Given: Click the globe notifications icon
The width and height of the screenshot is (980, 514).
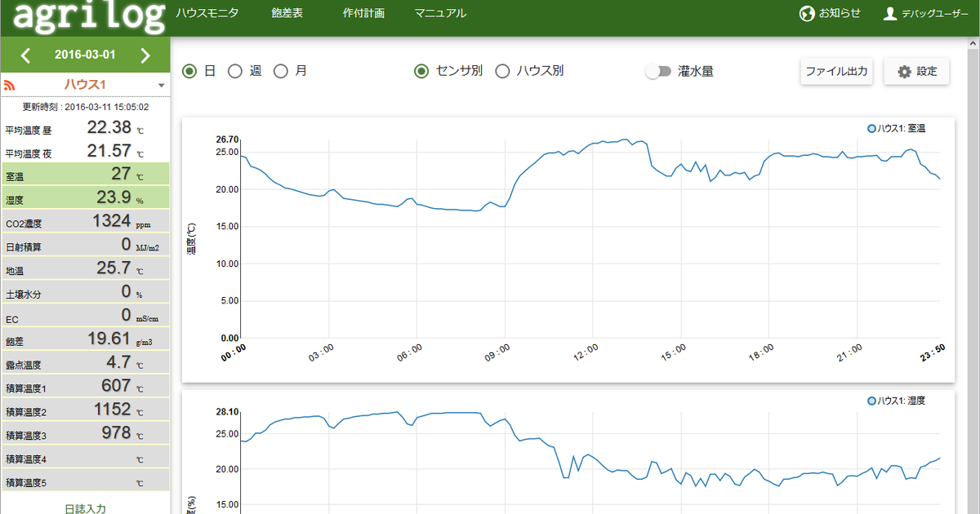Looking at the screenshot, I should (x=808, y=14).
